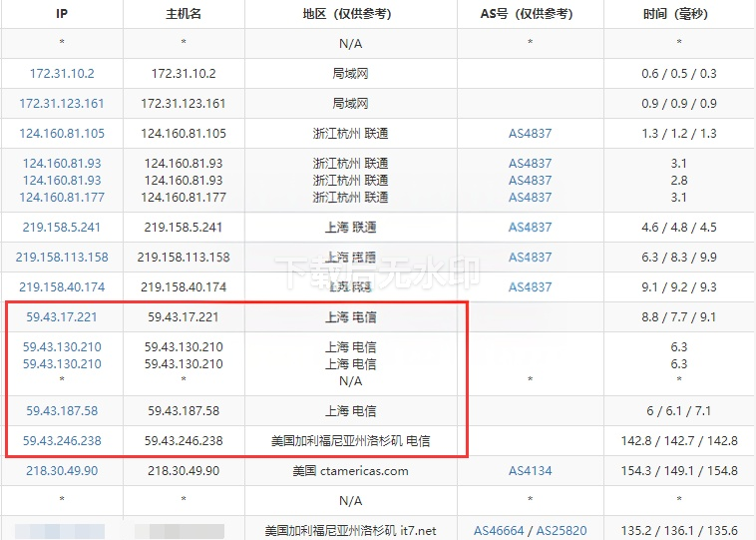Click IP link 172.31.123.161 in IP column
Viewport: 756px width, 540px height.
(62, 104)
